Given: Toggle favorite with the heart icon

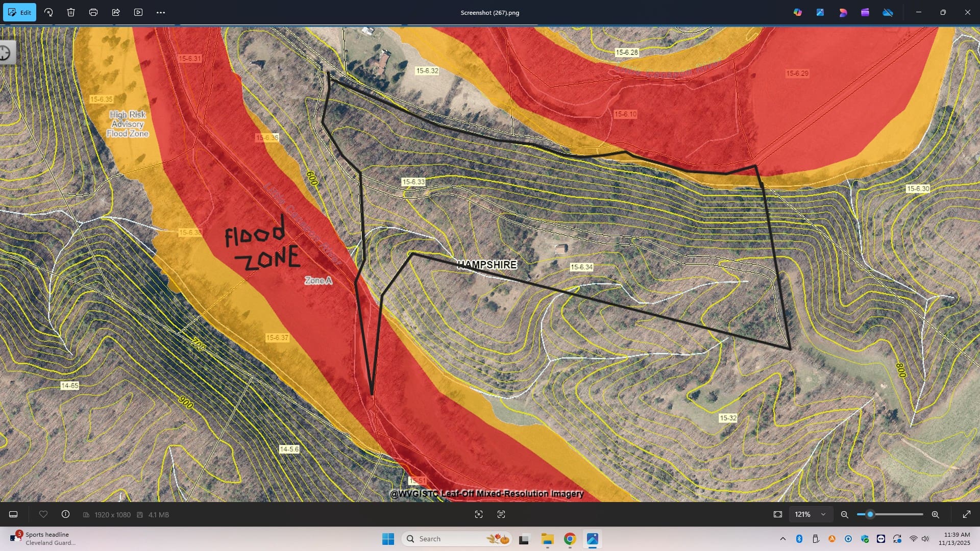Looking at the screenshot, I should pos(43,514).
